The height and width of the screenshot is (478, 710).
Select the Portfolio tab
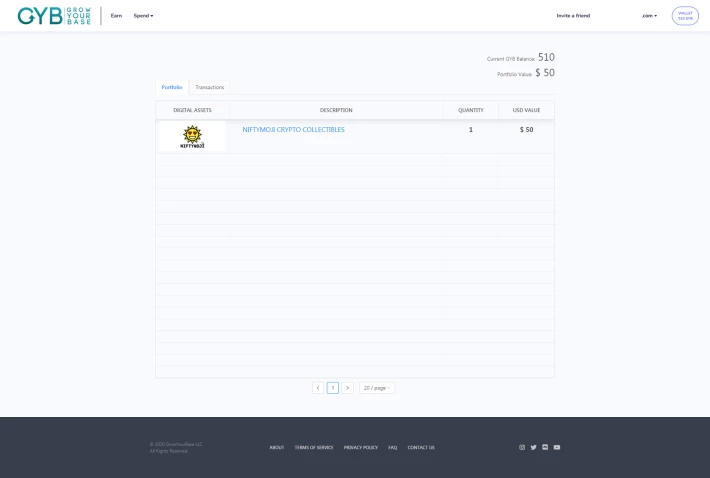[x=172, y=87]
